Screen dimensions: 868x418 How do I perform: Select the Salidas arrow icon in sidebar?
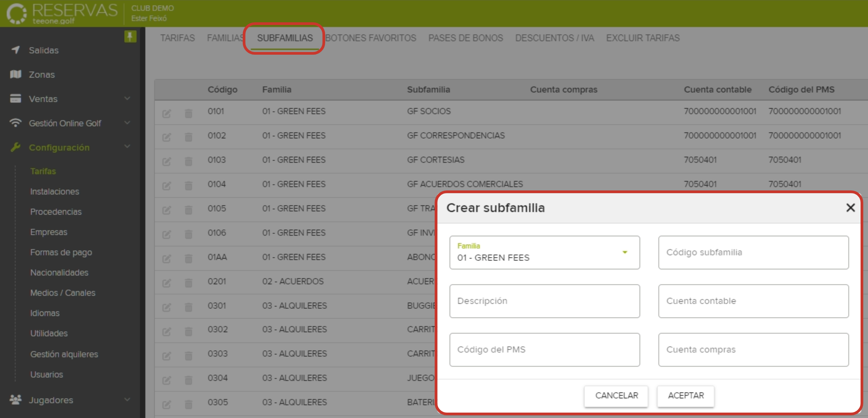click(x=15, y=50)
